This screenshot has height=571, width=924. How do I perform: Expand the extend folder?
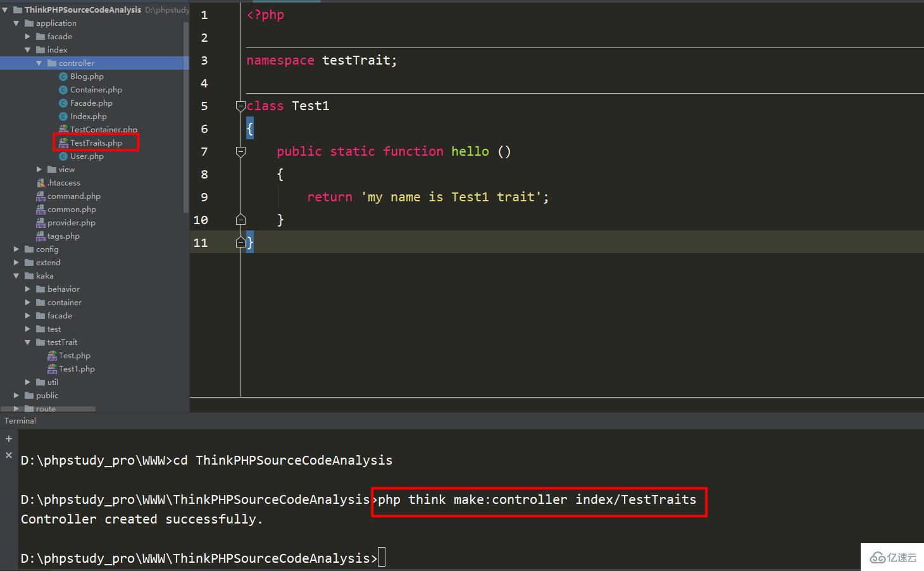point(16,263)
